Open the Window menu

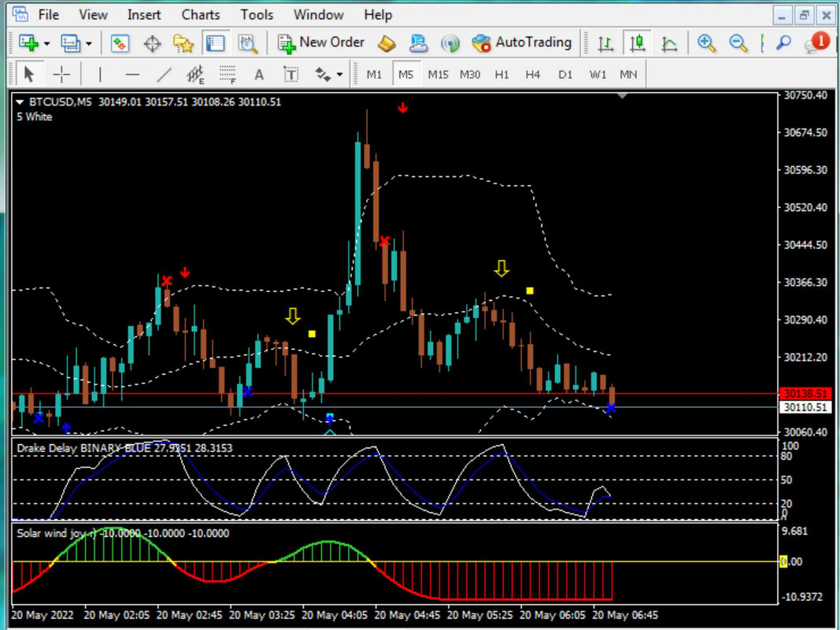click(x=318, y=15)
